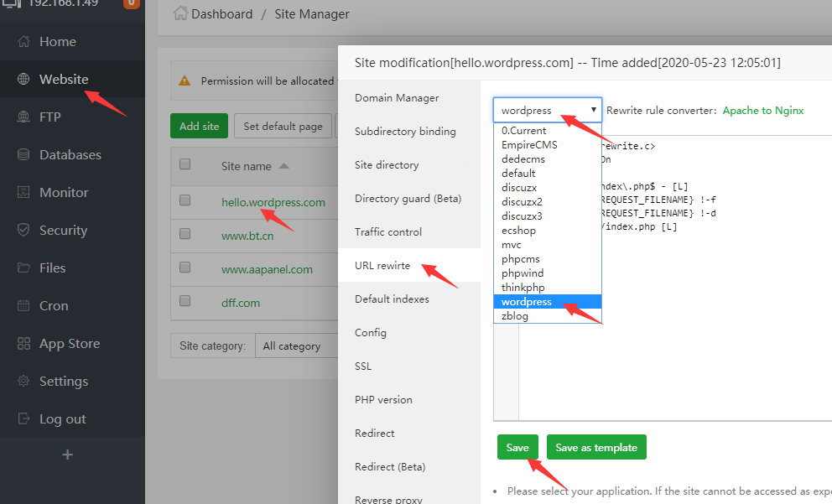This screenshot has width=832, height=504.
Task: Click the Settings gear icon
Action: pos(23,382)
